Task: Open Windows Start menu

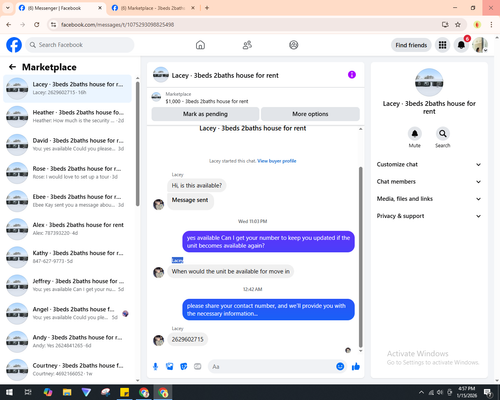Action: (x=9, y=392)
